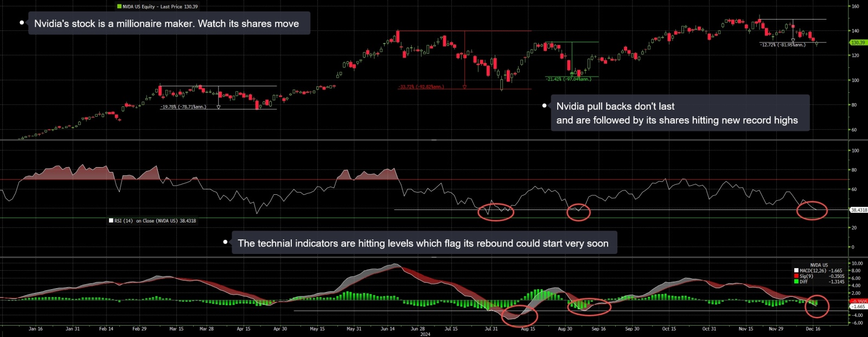This screenshot has height=337, width=868.
Task: Click the "Jul 31" date axis label
Action: coord(492,329)
